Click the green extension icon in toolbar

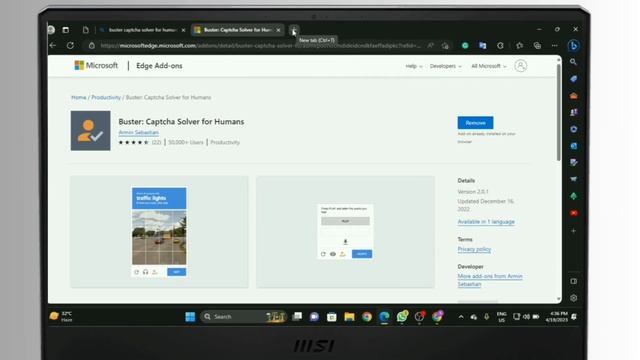(465, 46)
